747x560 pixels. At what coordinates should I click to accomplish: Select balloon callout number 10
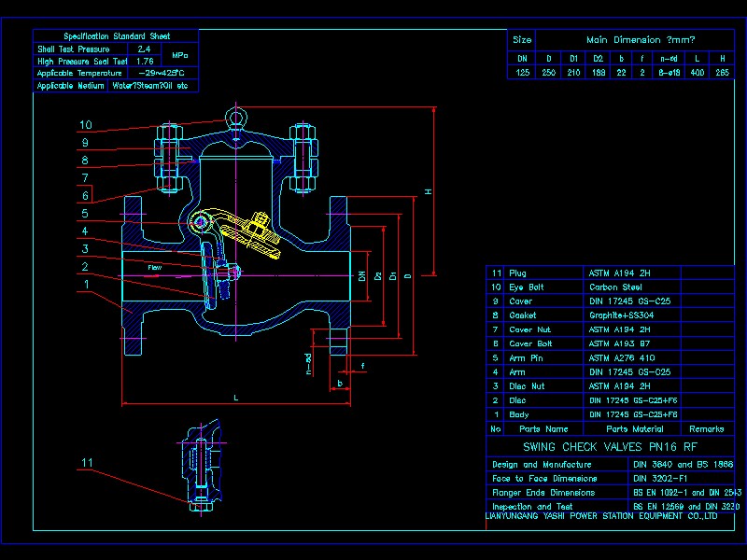click(85, 124)
